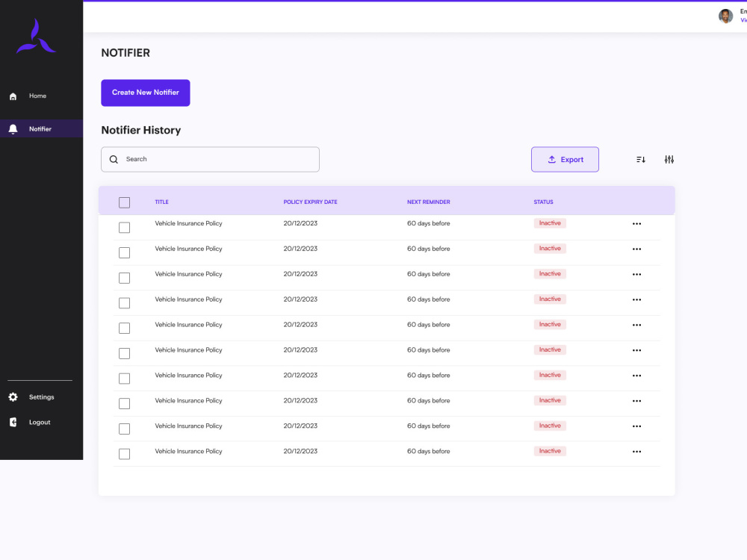Screen dimensions: 747x560
Task: Click the TITLE column header
Action: (x=161, y=202)
